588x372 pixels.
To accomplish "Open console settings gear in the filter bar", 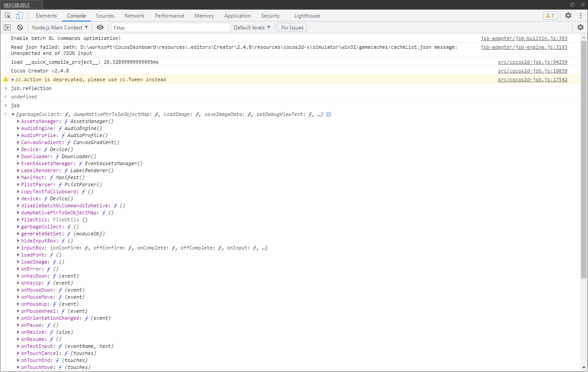I will click(581, 27).
